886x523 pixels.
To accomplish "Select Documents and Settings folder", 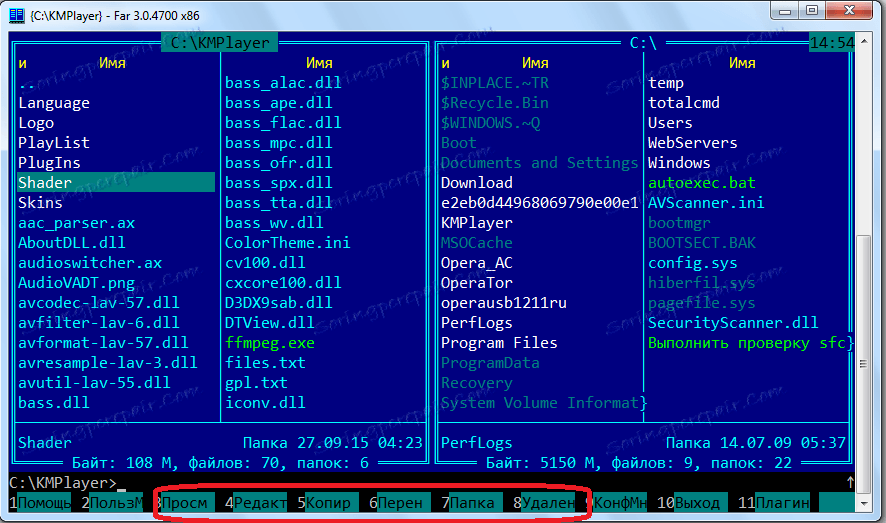I will (540, 163).
